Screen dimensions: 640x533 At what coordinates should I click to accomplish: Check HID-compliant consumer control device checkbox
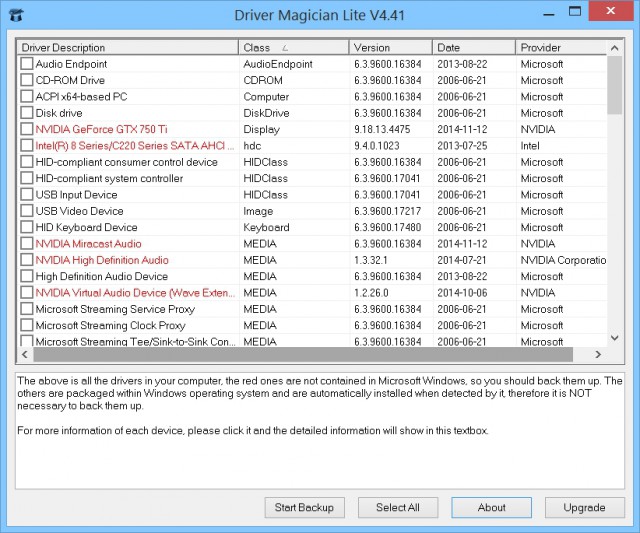click(27, 162)
